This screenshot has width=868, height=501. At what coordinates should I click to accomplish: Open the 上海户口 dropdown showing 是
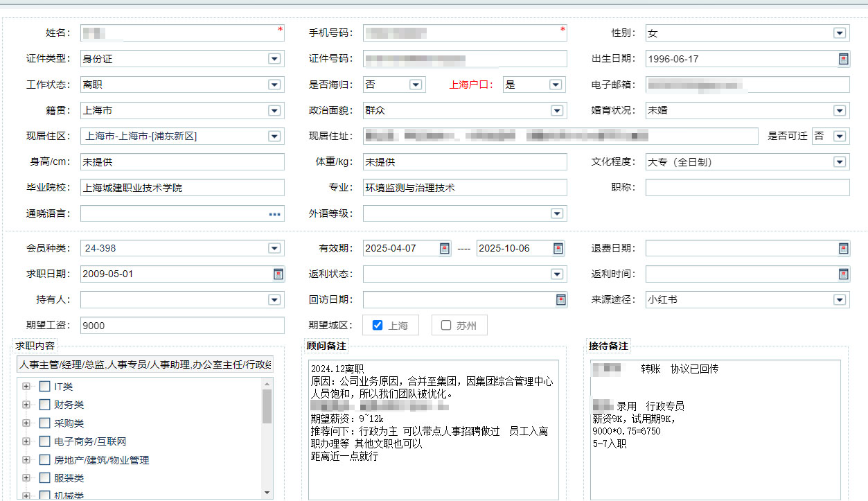click(556, 85)
